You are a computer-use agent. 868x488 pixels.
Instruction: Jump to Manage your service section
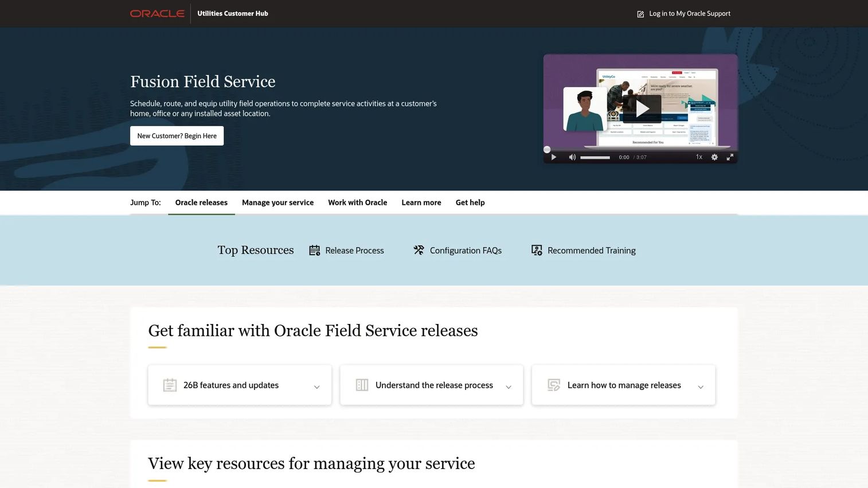coord(277,202)
